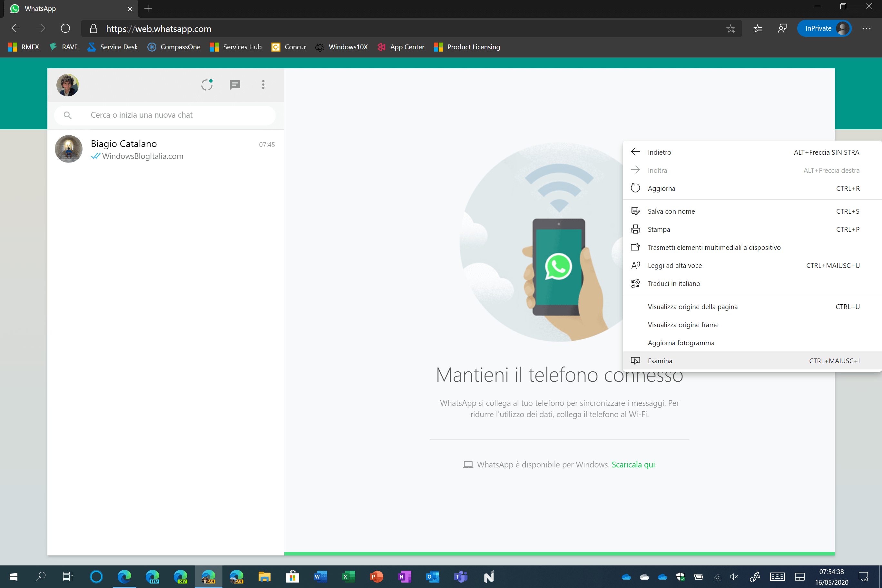The width and height of the screenshot is (882, 588).
Task: Choose 'Aggiorna fotogramma' entry
Action: point(752,343)
